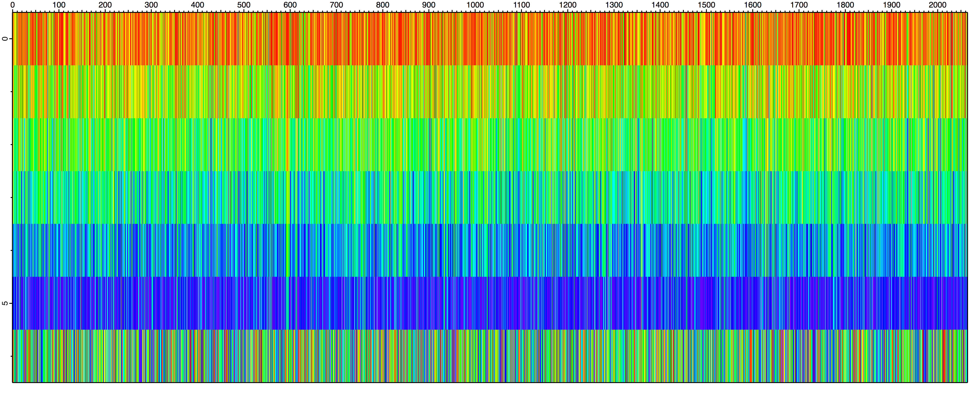Click the y-axis label 5

tap(5, 303)
